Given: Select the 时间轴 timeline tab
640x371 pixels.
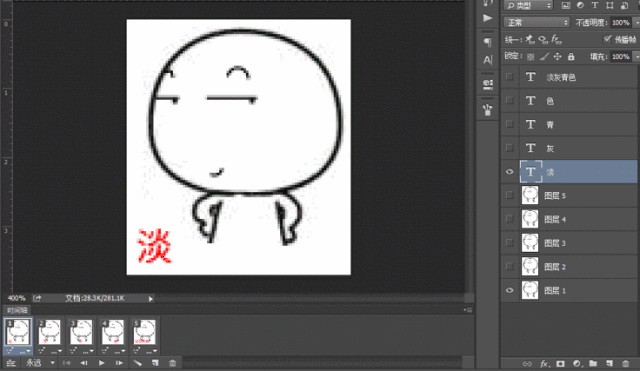Looking at the screenshot, I should (x=17, y=310).
